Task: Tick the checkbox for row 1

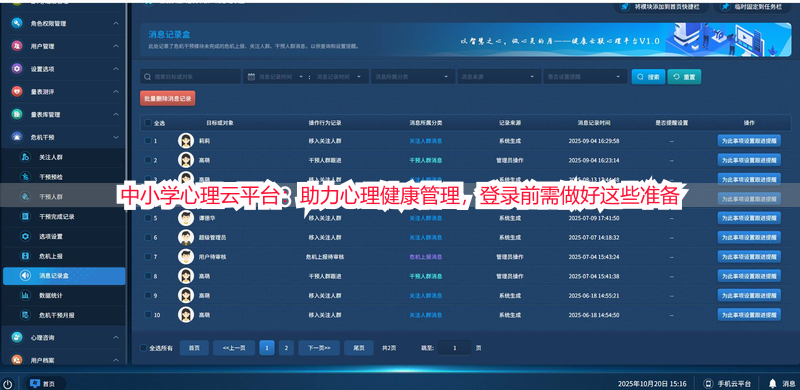Action: click(148, 141)
